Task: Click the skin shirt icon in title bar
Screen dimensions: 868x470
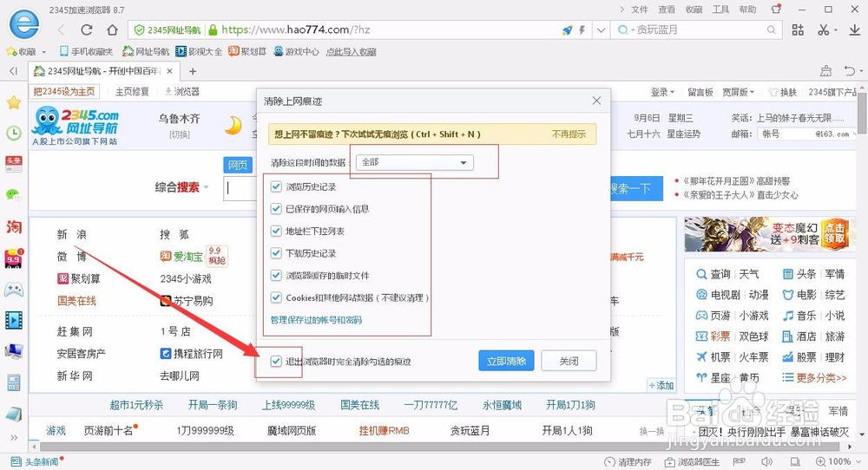Action: (776, 10)
